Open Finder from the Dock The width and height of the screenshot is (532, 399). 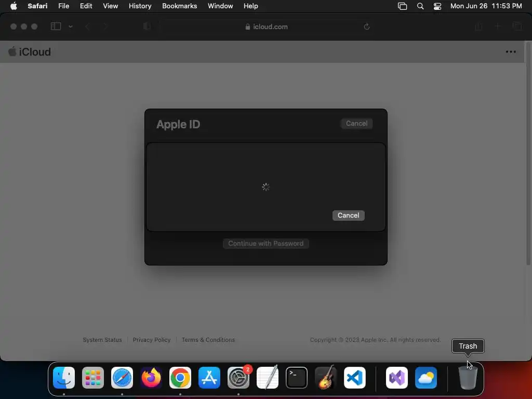click(x=64, y=378)
